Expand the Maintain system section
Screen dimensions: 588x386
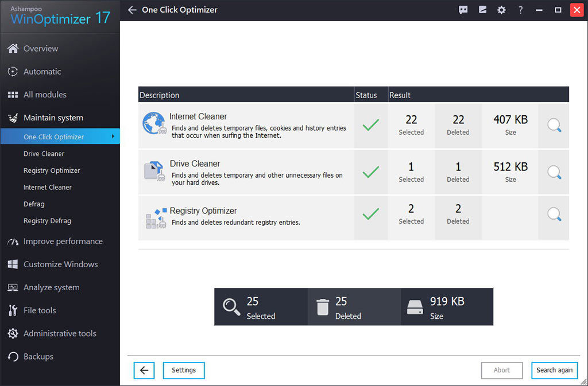point(53,118)
